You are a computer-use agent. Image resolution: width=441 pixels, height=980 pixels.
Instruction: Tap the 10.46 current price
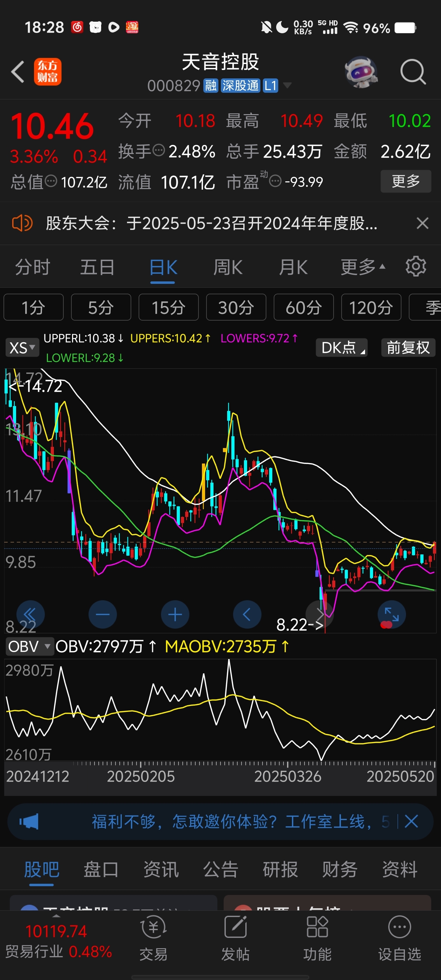click(x=52, y=126)
